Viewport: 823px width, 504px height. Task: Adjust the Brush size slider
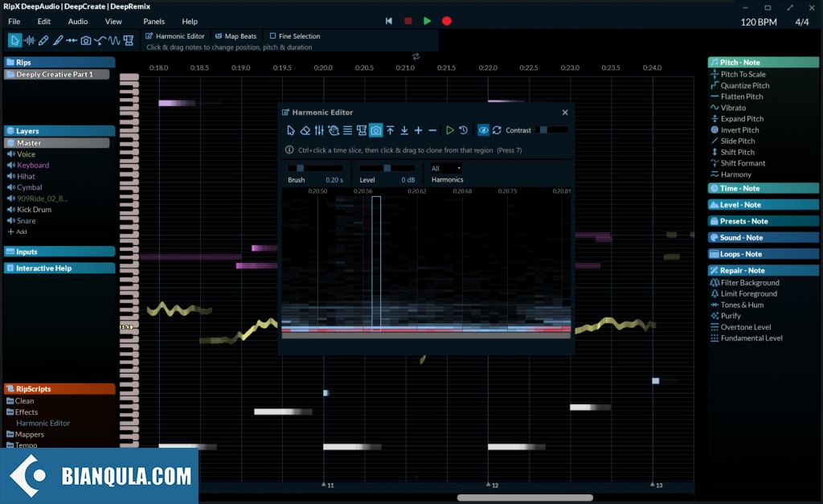tap(315, 168)
